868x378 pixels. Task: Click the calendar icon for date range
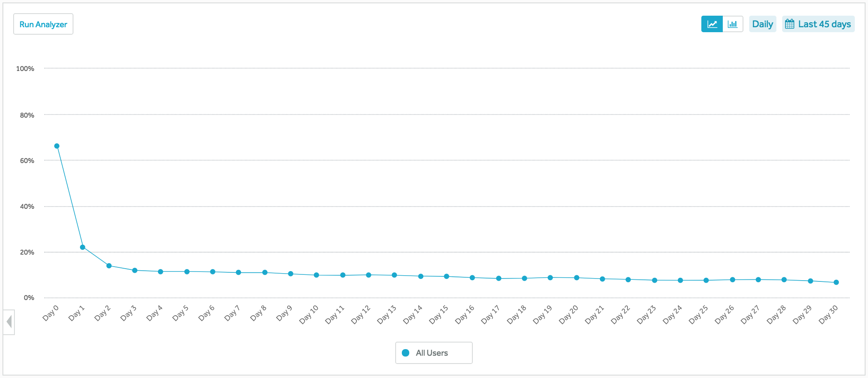[789, 24]
